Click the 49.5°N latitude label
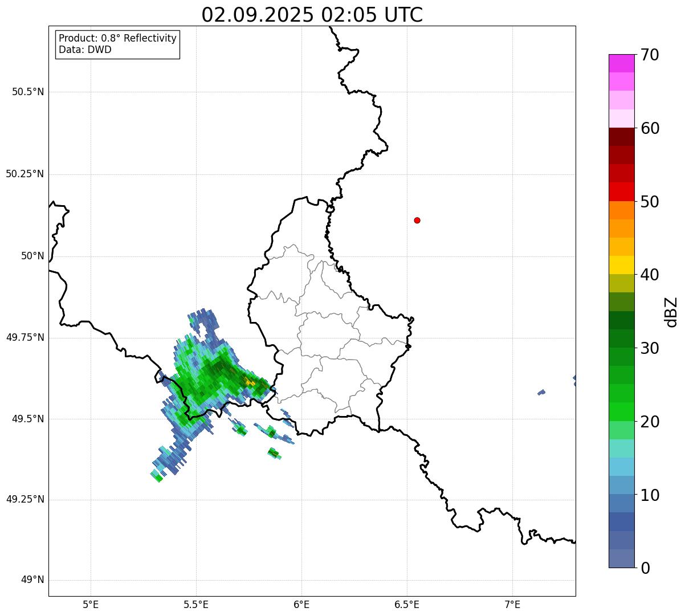The height and width of the screenshot is (616, 685). [x=28, y=419]
